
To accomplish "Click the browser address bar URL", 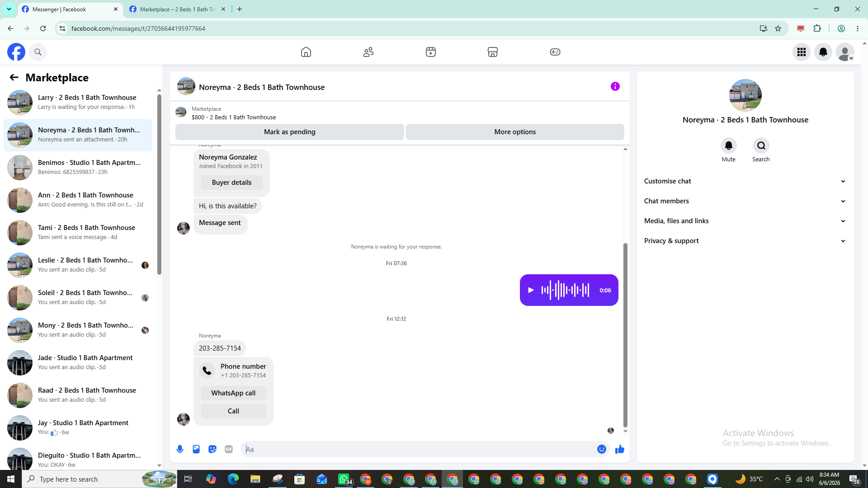I will pyautogui.click(x=138, y=28).
